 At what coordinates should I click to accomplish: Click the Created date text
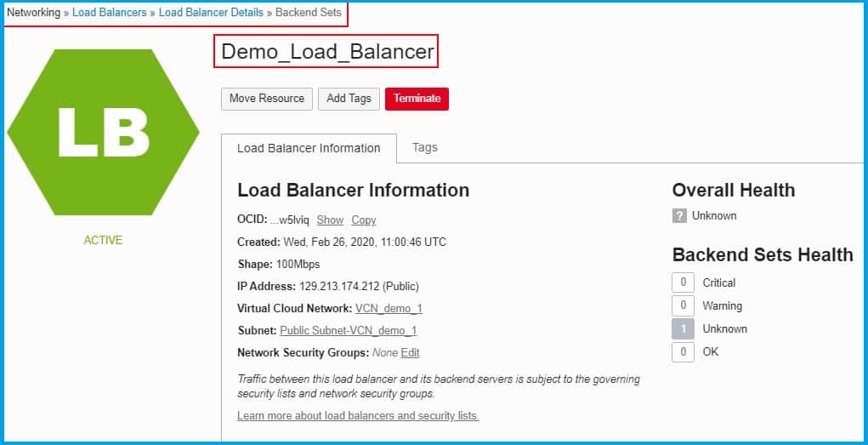pyautogui.click(x=365, y=242)
